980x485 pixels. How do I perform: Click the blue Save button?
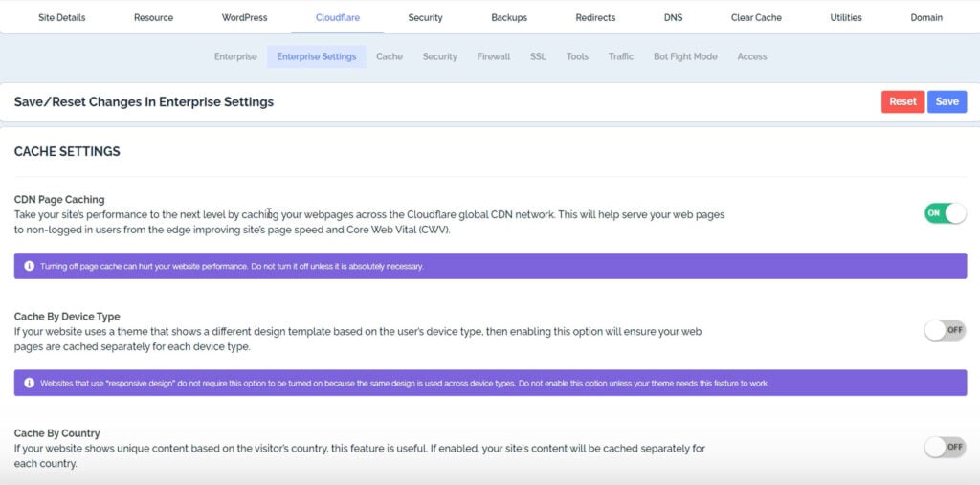[x=947, y=101]
